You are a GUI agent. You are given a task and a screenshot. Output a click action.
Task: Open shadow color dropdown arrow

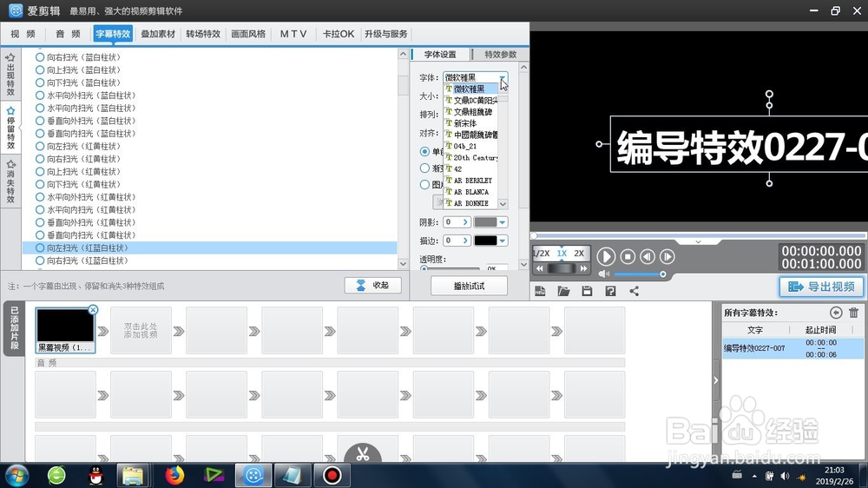(502, 222)
